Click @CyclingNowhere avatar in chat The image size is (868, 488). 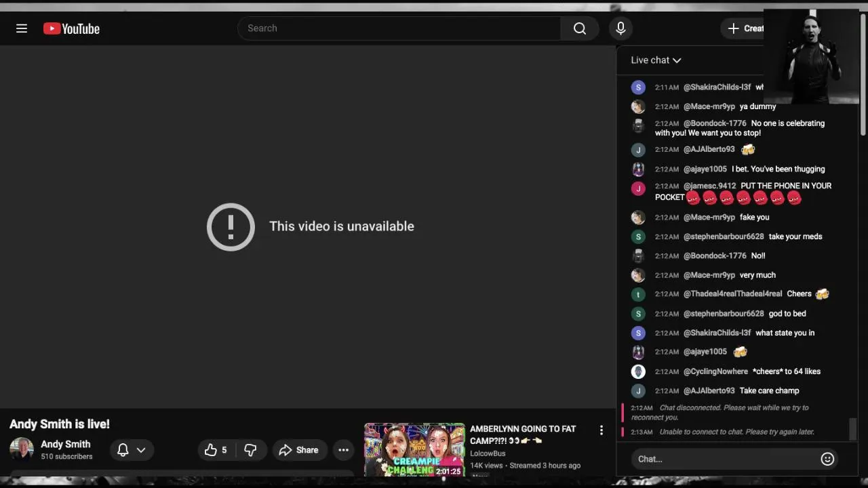tap(638, 371)
